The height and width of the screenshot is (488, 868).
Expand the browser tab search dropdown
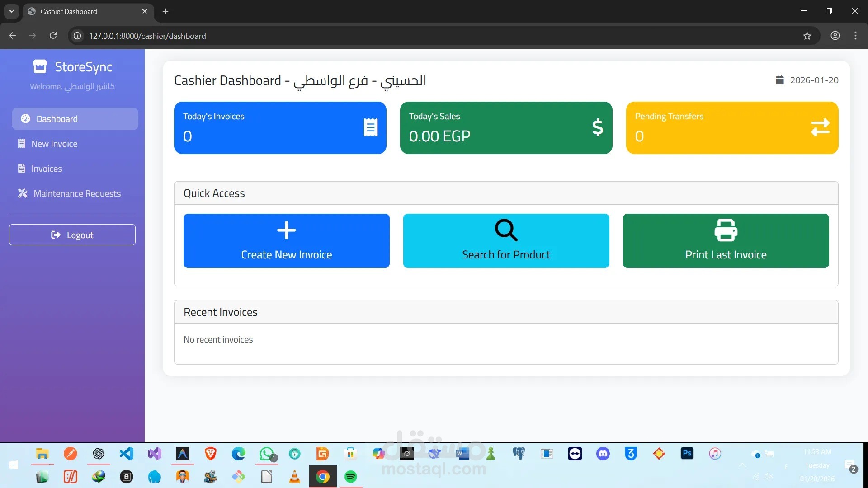(11, 11)
